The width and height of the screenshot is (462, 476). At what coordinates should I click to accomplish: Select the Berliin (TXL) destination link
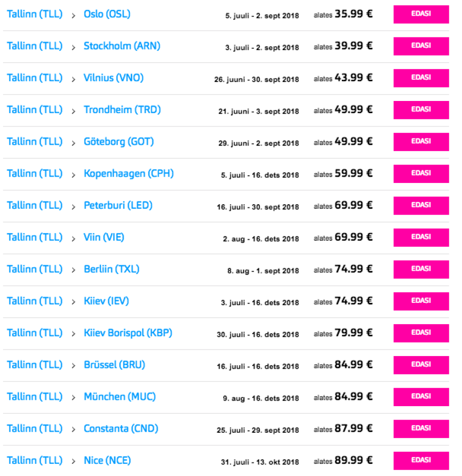click(111, 270)
